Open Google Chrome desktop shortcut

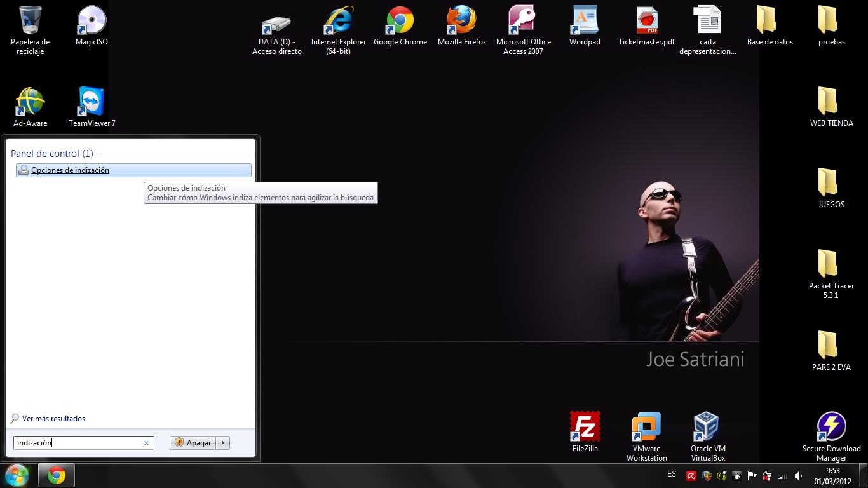400,21
